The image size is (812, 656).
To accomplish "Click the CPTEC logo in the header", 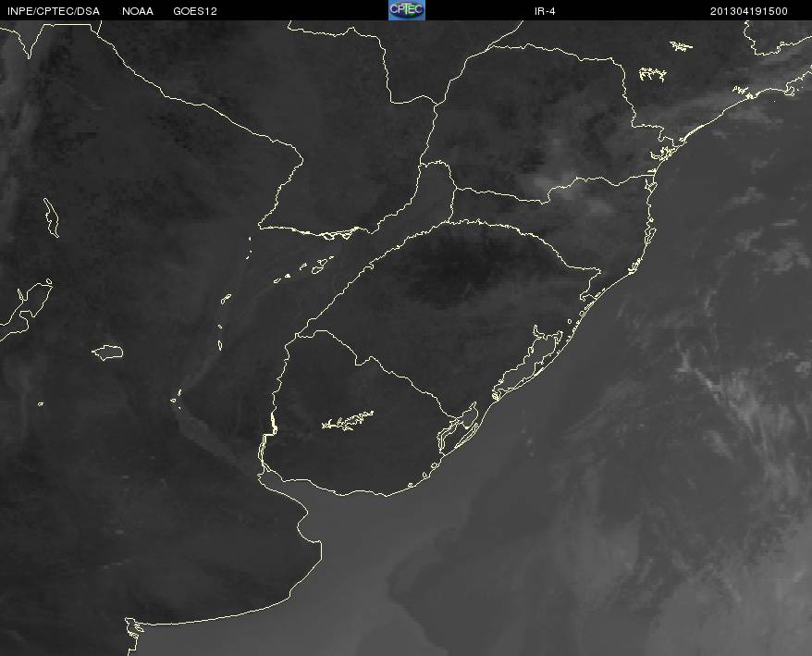I will tap(407, 10).
